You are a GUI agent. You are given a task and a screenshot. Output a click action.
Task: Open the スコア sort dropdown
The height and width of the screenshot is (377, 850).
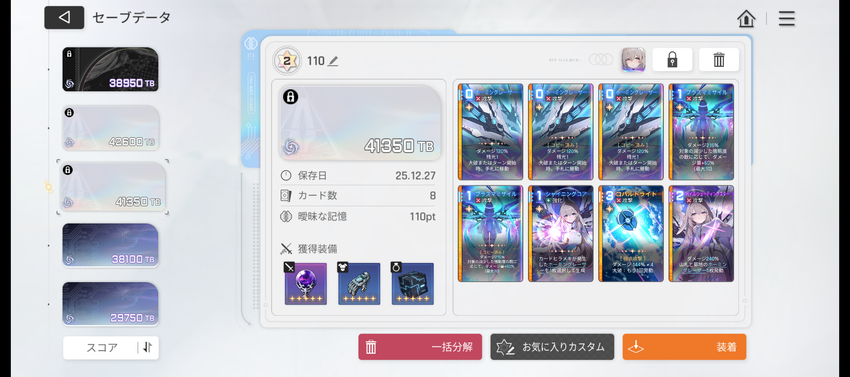(101, 348)
